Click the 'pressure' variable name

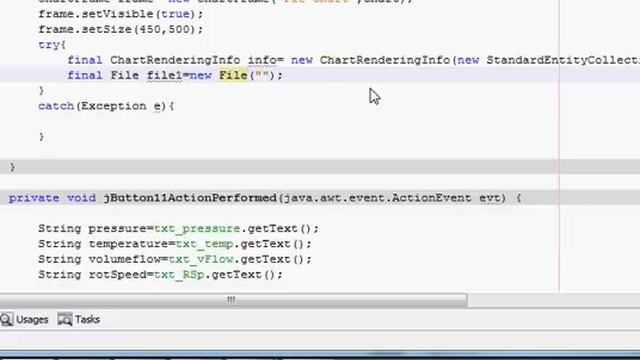pos(118,229)
